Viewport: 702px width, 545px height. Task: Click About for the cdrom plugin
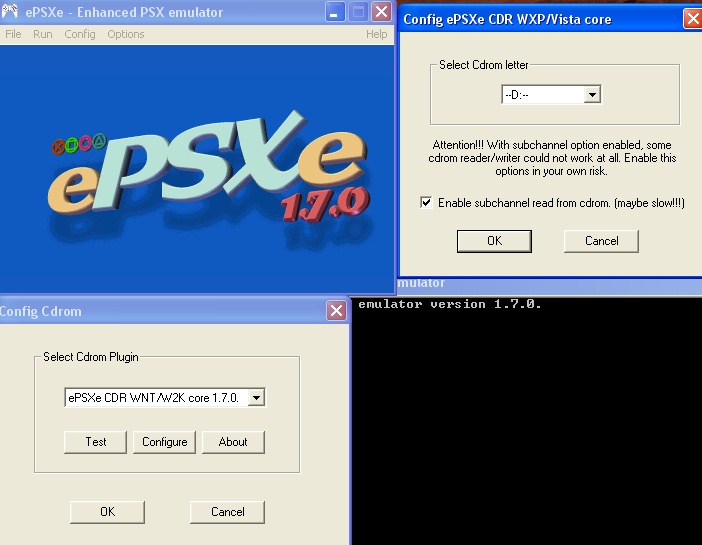pos(233,442)
